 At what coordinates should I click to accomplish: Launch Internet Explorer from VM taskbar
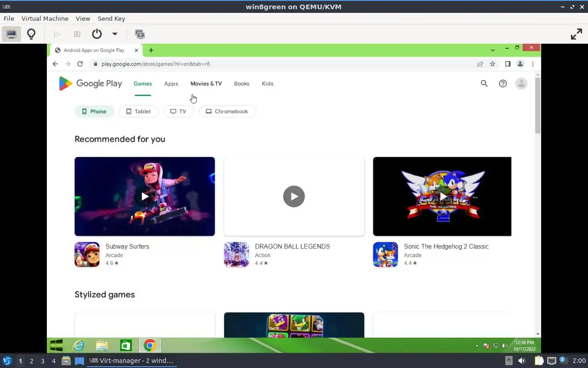pos(79,345)
